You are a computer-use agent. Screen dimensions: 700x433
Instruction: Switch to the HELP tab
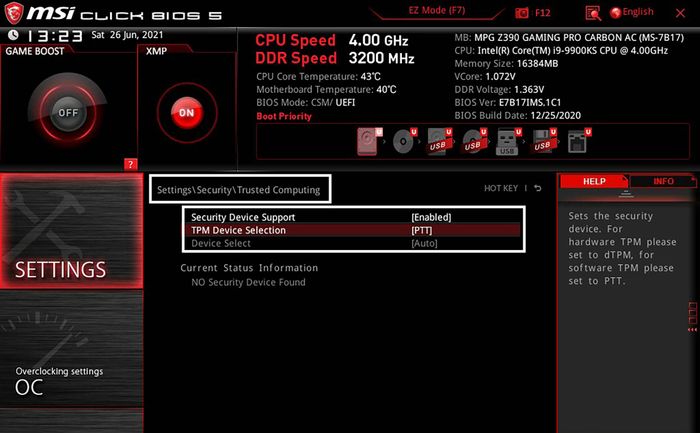(594, 181)
